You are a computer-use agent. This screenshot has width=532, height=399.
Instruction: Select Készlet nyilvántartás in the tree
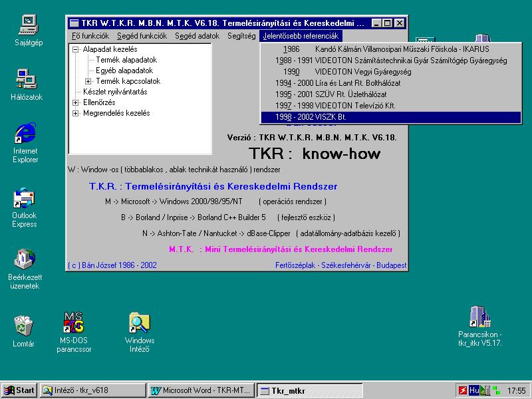coord(115,92)
